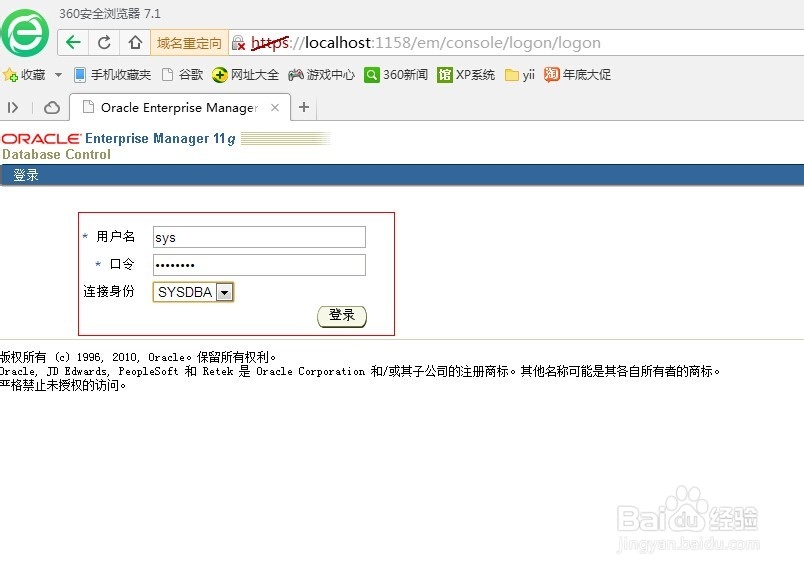Click the Oracle Enterprise Manager 11g logo

tap(118, 138)
